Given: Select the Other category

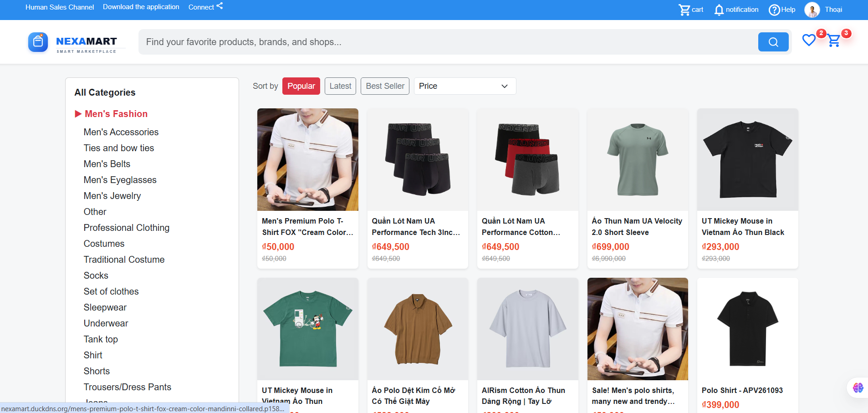Looking at the screenshot, I should (x=95, y=212).
